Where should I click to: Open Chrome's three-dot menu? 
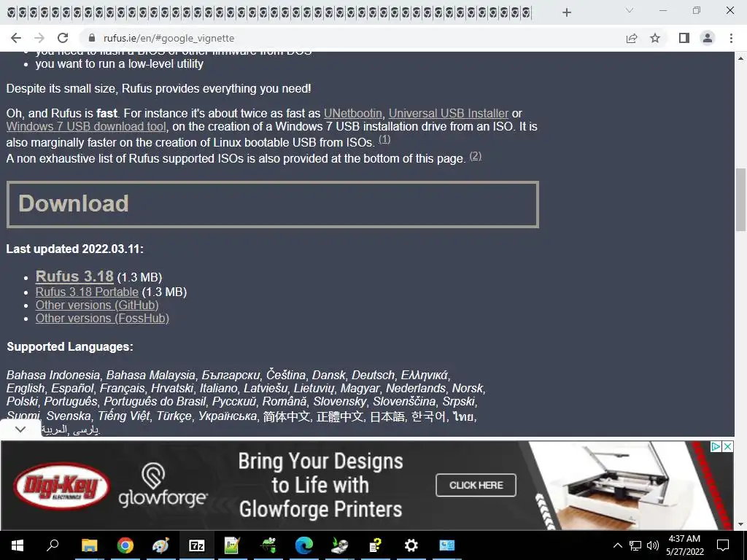731,38
